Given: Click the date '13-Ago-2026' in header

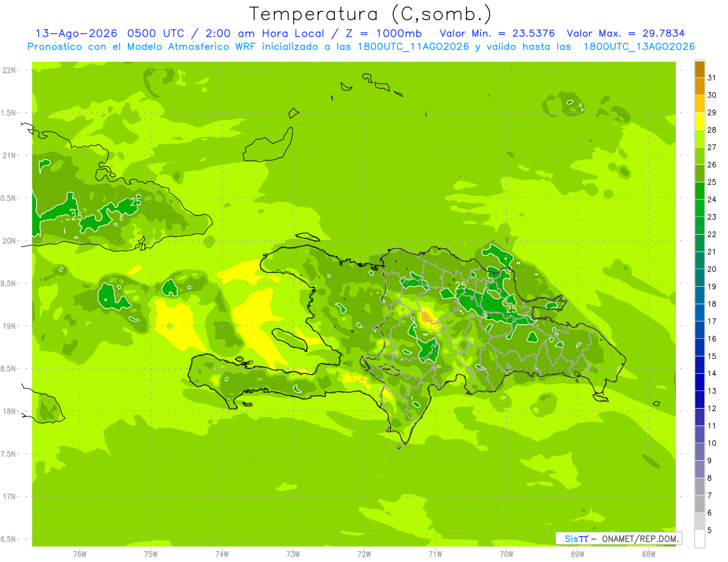Looking at the screenshot, I should [x=77, y=33].
